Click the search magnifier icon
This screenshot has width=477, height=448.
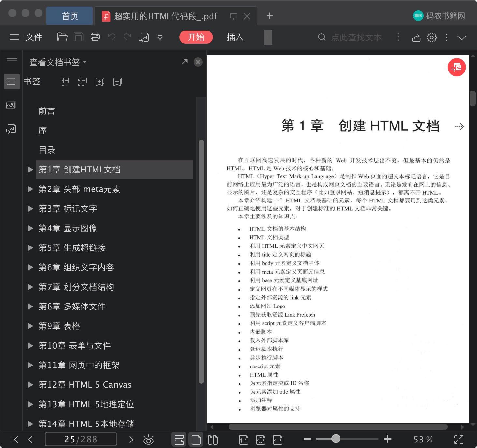pos(322,37)
